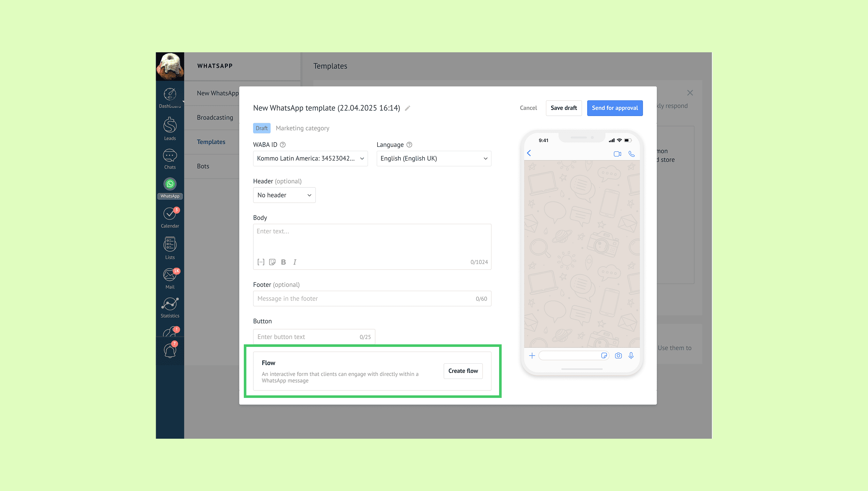Image resolution: width=868 pixels, height=491 pixels.
Task: Open Leads from the sidebar
Action: [170, 129]
